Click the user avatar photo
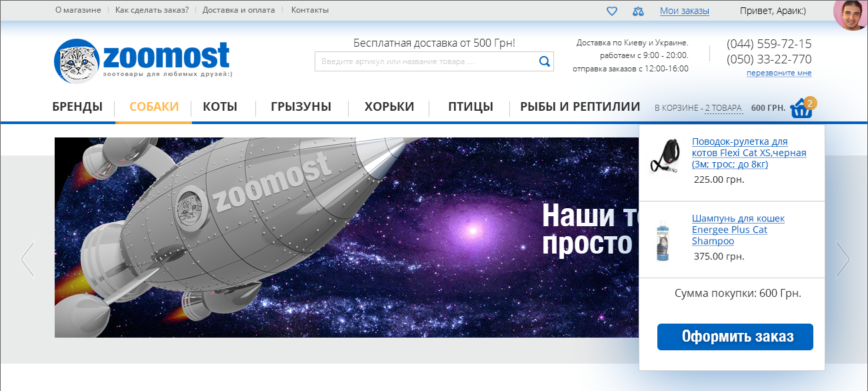 pos(851,15)
